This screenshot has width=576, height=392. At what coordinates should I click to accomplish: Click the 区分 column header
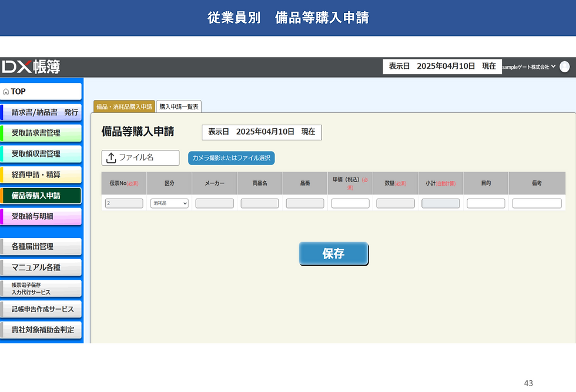point(169,183)
